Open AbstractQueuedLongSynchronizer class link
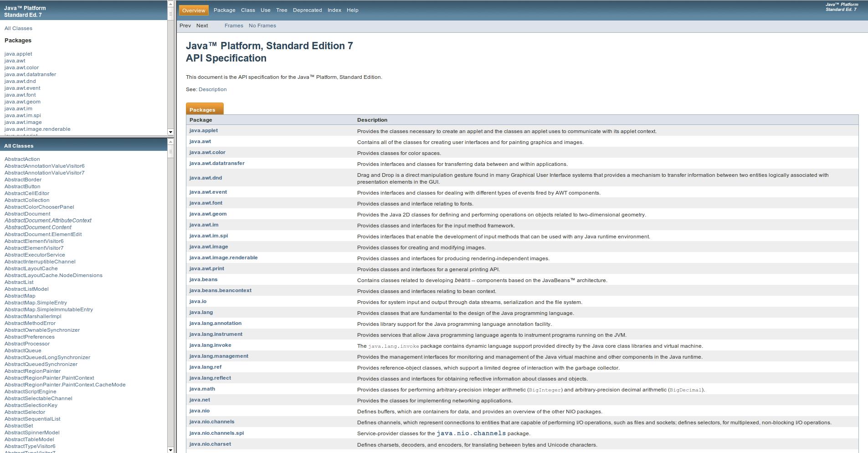Screen dimensions: 868x453 tap(47, 357)
